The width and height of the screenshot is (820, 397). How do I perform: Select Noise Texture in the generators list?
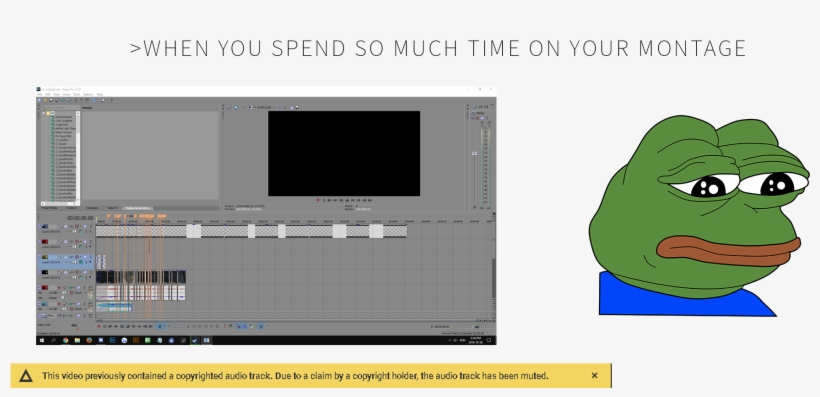point(63,132)
